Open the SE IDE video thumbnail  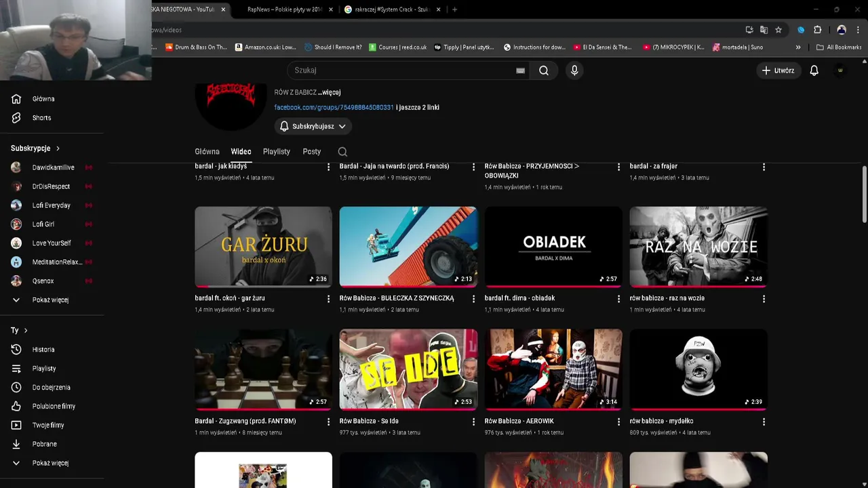[408, 369]
